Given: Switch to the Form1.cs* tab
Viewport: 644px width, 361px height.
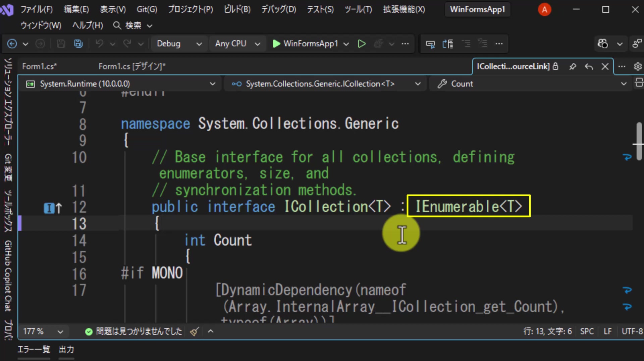Looking at the screenshot, I should point(40,66).
